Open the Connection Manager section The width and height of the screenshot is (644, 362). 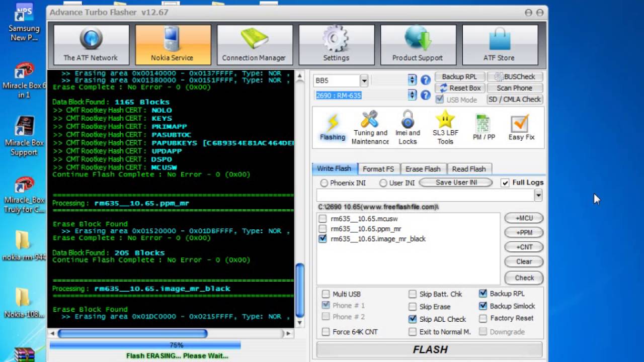click(254, 45)
